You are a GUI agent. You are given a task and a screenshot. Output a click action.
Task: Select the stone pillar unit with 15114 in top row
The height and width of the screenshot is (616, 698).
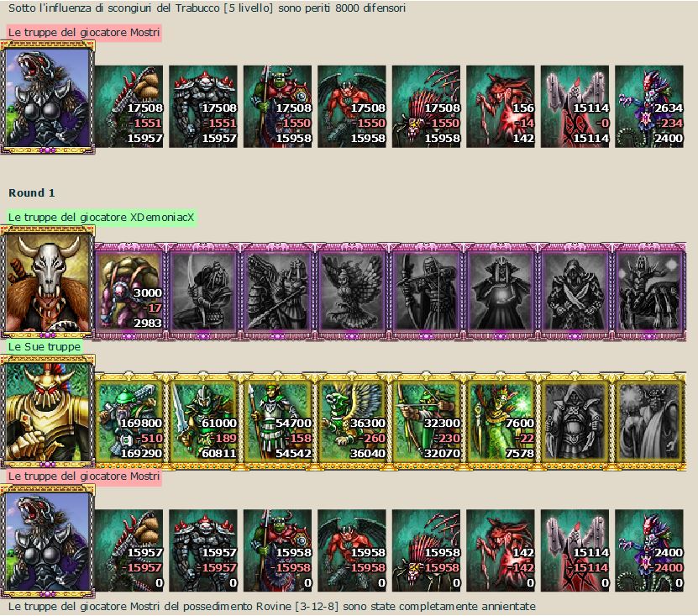pyautogui.click(x=575, y=107)
